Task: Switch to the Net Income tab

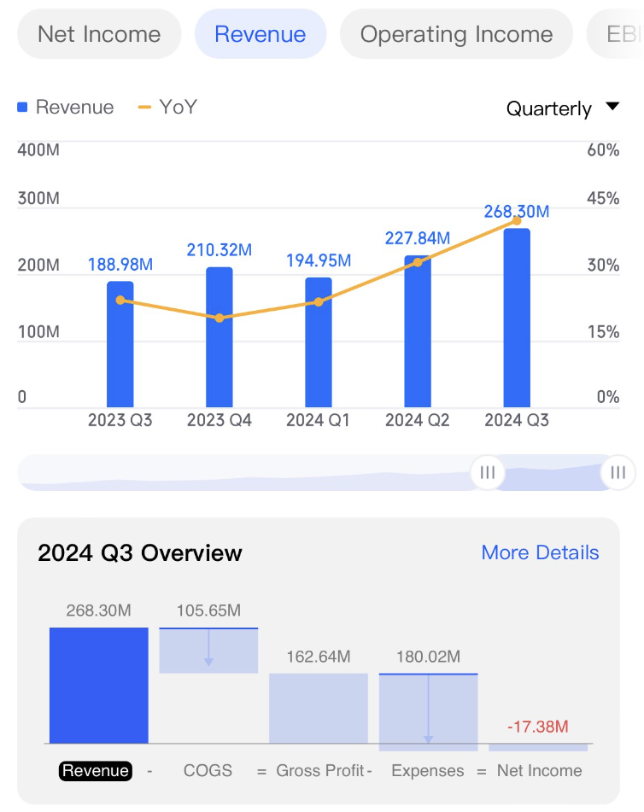Action: [x=99, y=34]
